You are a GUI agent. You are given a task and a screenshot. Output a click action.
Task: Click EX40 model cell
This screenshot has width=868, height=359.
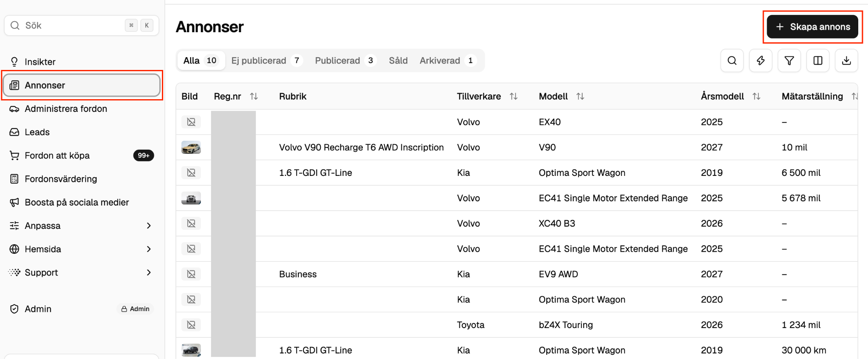coord(550,122)
